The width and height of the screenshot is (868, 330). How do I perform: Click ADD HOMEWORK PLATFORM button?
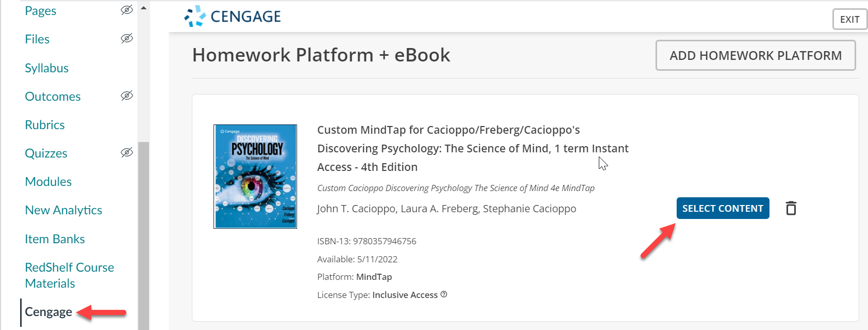tap(756, 55)
